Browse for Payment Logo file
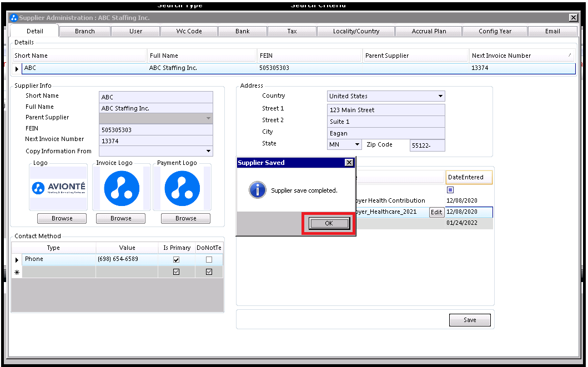588x367 pixels. coord(185,218)
